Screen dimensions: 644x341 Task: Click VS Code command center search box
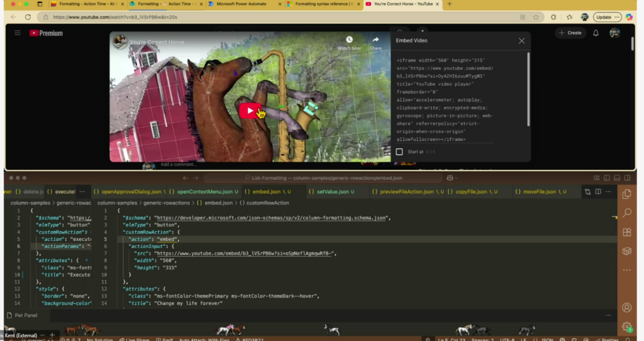(x=323, y=178)
